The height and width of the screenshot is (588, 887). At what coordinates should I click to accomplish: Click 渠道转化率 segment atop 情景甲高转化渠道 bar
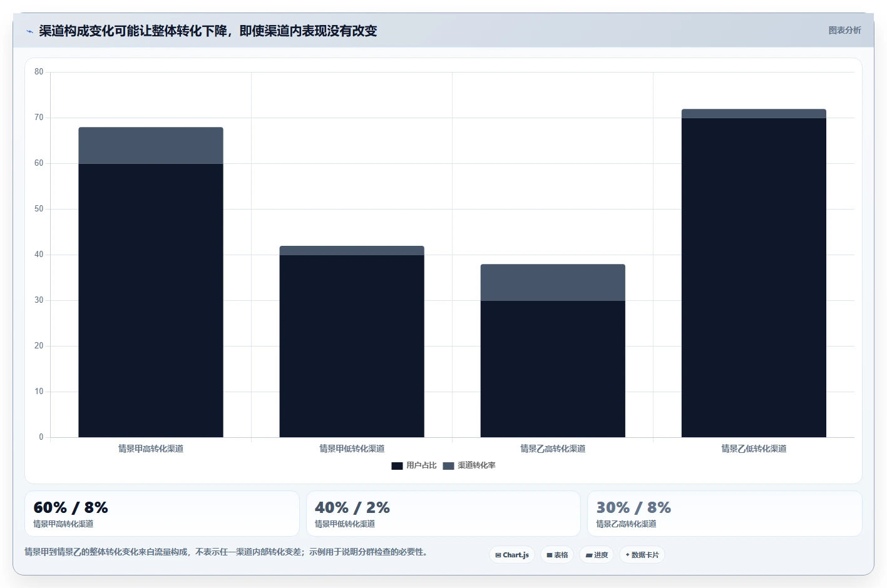pos(151,146)
